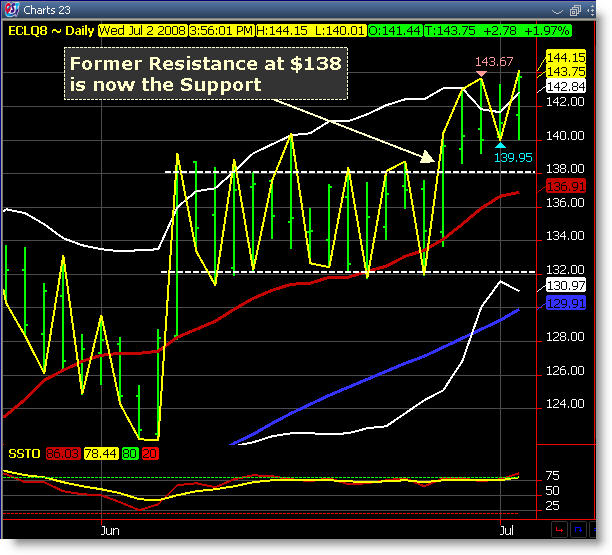612x555 pixels.
Task: Click the 75 level on stochastic scale
Action: pyautogui.click(x=552, y=475)
